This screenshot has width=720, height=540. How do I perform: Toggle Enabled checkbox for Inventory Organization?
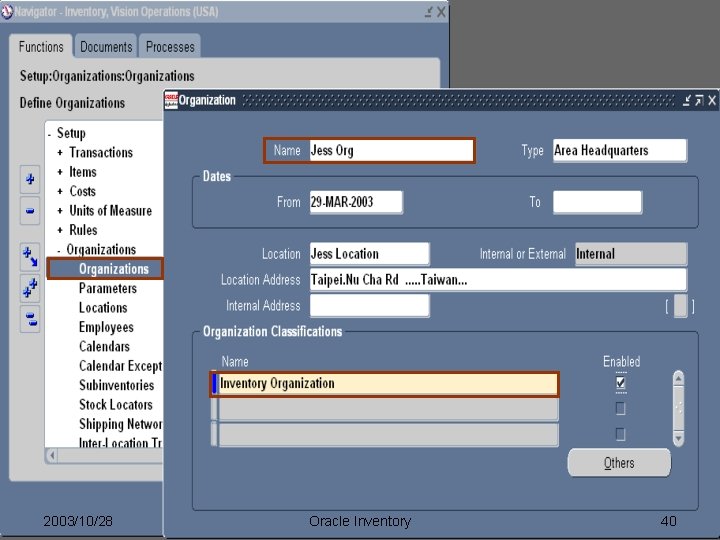point(620,382)
